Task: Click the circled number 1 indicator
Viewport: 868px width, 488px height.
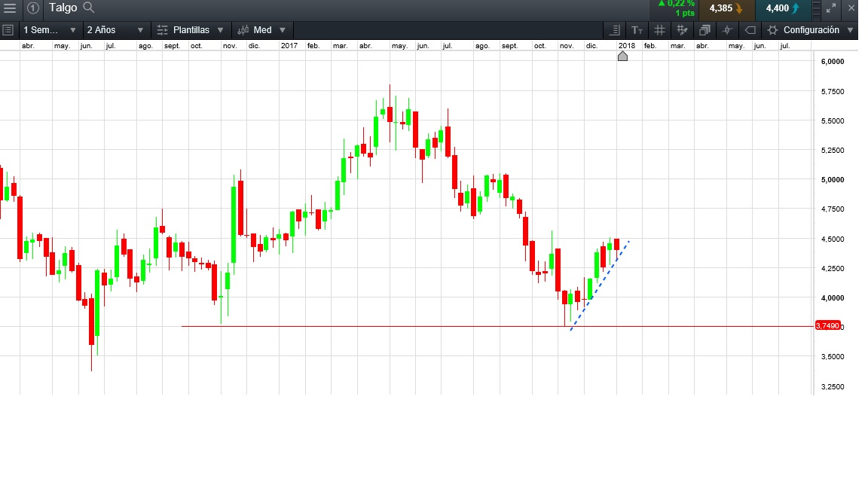Action: click(x=32, y=8)
